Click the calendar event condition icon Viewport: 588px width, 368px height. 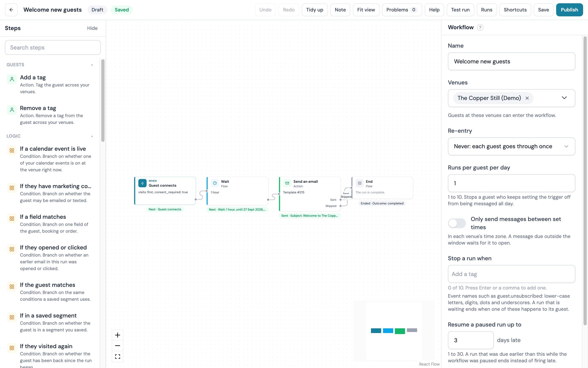click(x=12, y=150)
